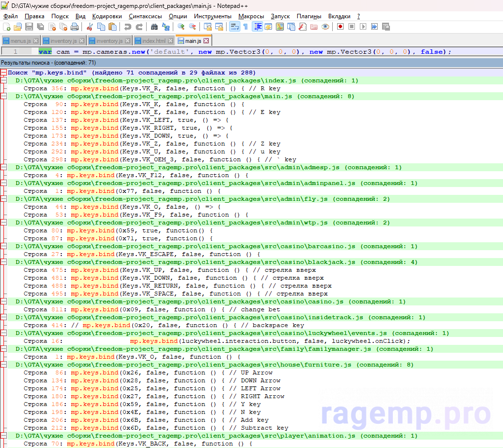Close the current document via toolbar icon
The height and width of the screenshot is (448, 503).
click(52, 27)
